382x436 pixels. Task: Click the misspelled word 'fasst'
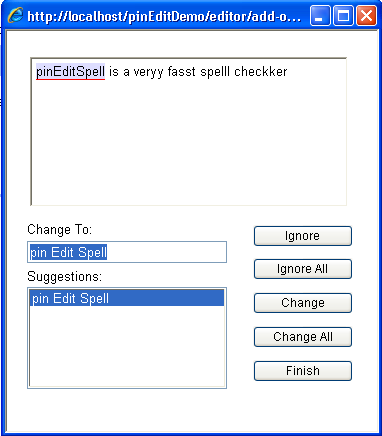(182, 72)
